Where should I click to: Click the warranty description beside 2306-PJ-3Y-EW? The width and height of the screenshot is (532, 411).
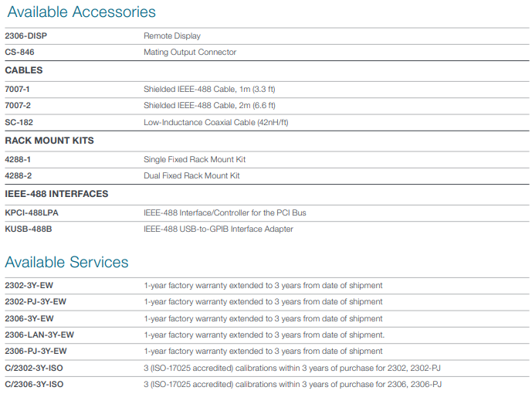tap(263, 351)
